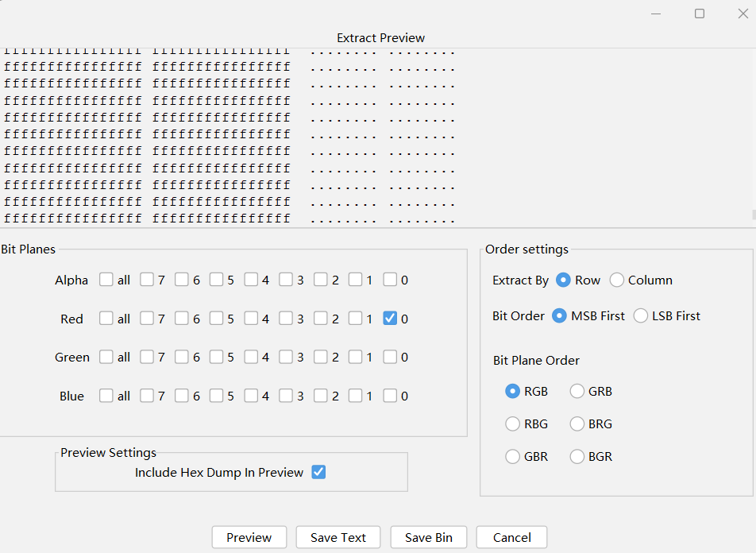Click the Preview button

pos(249,537)
